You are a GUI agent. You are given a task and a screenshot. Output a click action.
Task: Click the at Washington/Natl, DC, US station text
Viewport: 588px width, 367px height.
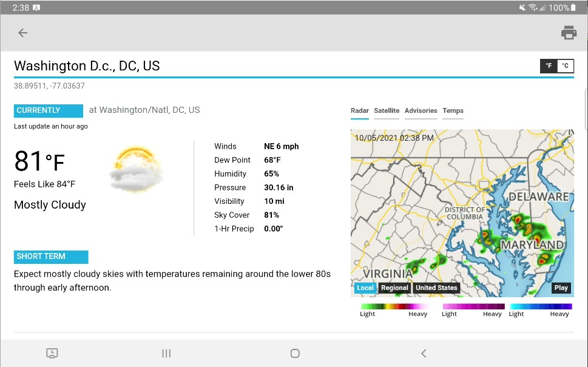[x=144, y=110]
